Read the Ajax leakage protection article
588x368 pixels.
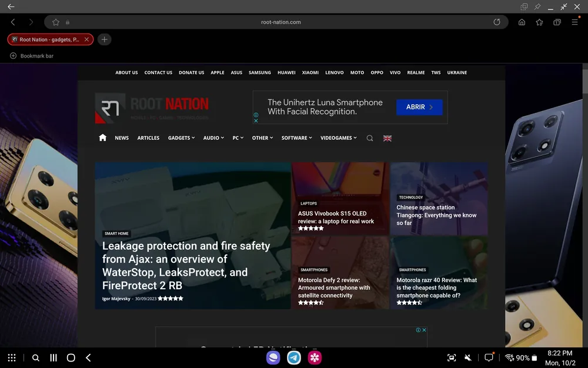pyautogui.click(x=186, y=266)
